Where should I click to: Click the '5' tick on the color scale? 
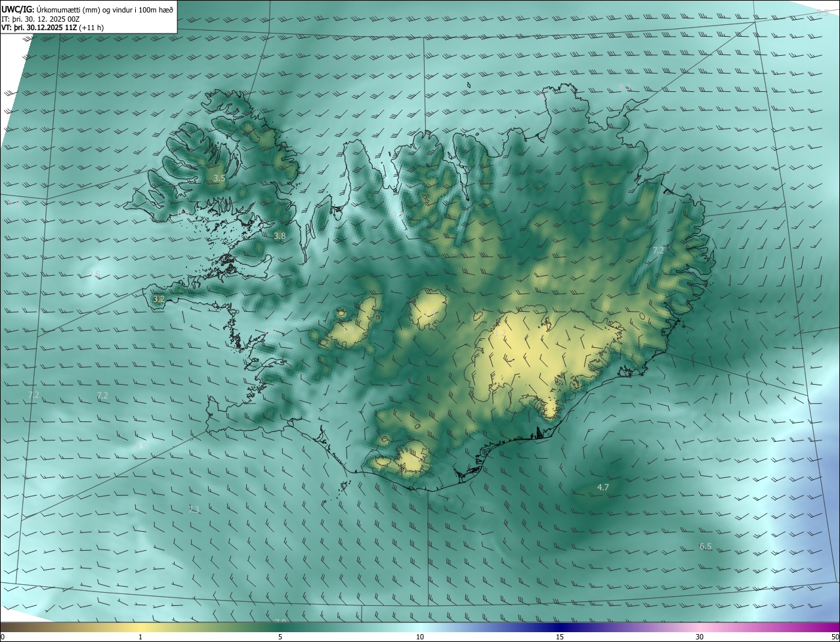point(280,637)
